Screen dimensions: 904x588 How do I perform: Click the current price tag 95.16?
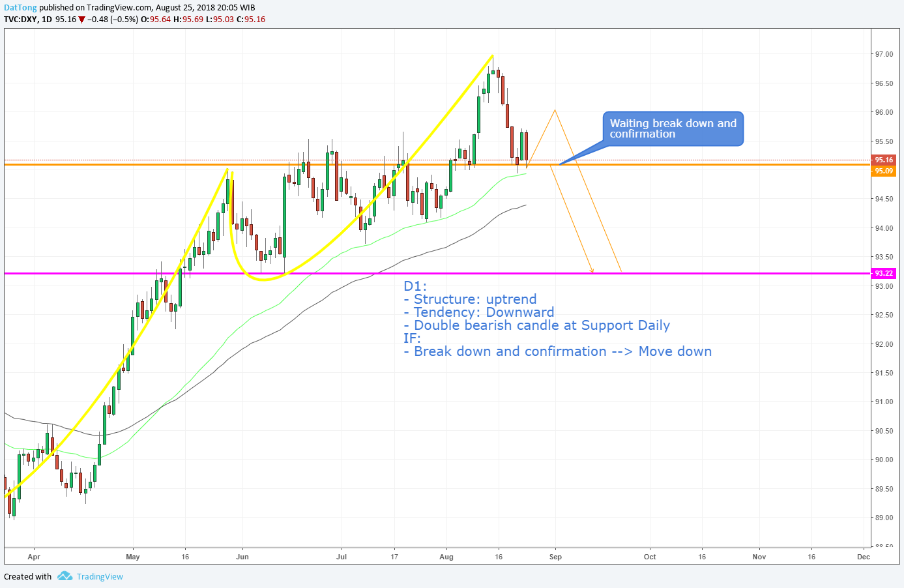(884, 160)
